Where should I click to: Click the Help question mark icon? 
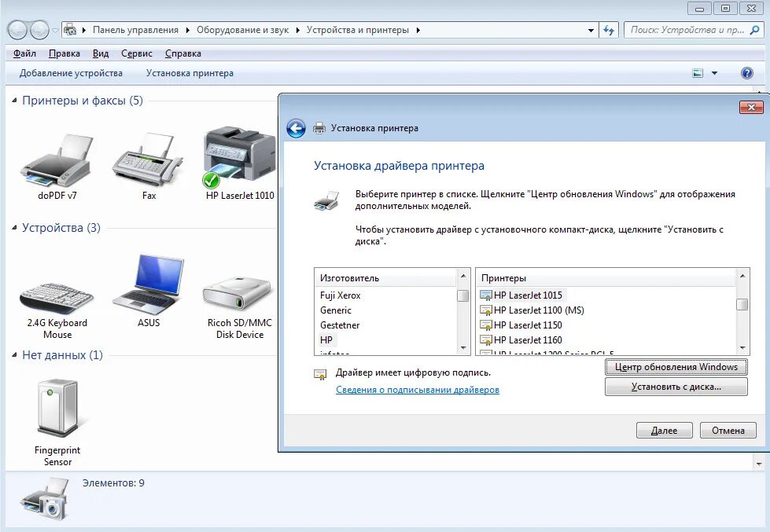point(747,73)
